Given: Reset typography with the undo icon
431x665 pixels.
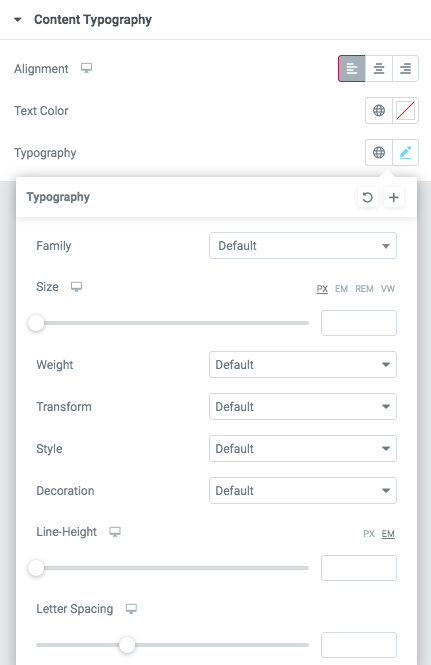Looking at the screenshot, I should [x=368, y=197].
